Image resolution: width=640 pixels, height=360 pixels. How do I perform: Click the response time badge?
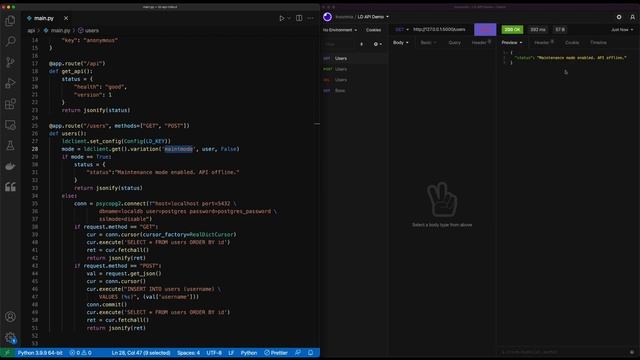(538, 29)
